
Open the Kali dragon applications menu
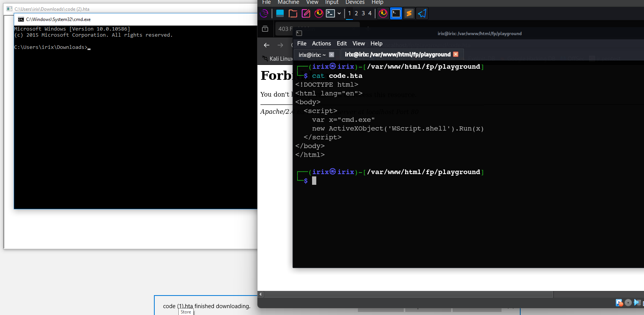tap(264, 13)
